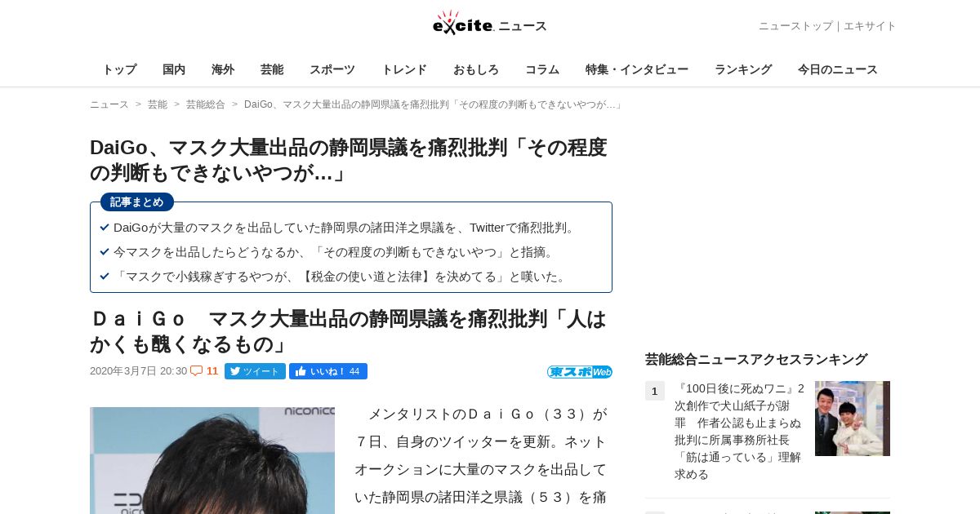Open the 国内 news section
The width and height of the screenshot is (980, 514).
(x=174, y=69)
